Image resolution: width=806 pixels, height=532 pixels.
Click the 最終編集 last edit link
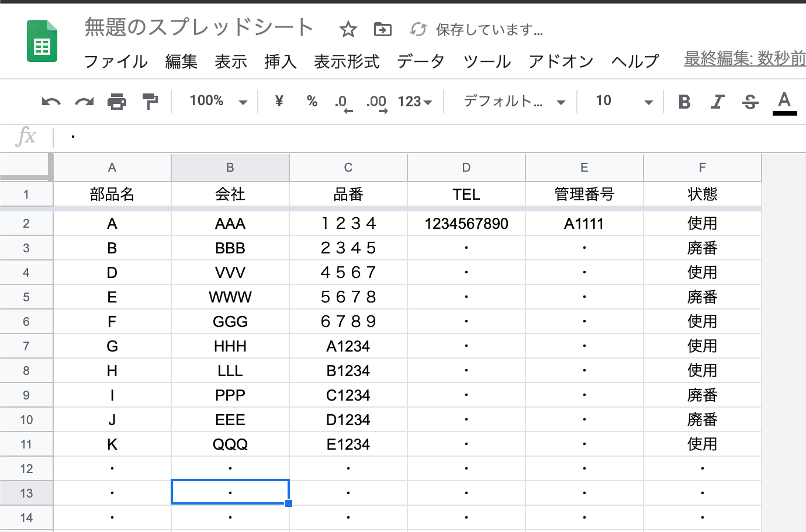point(745,58)
